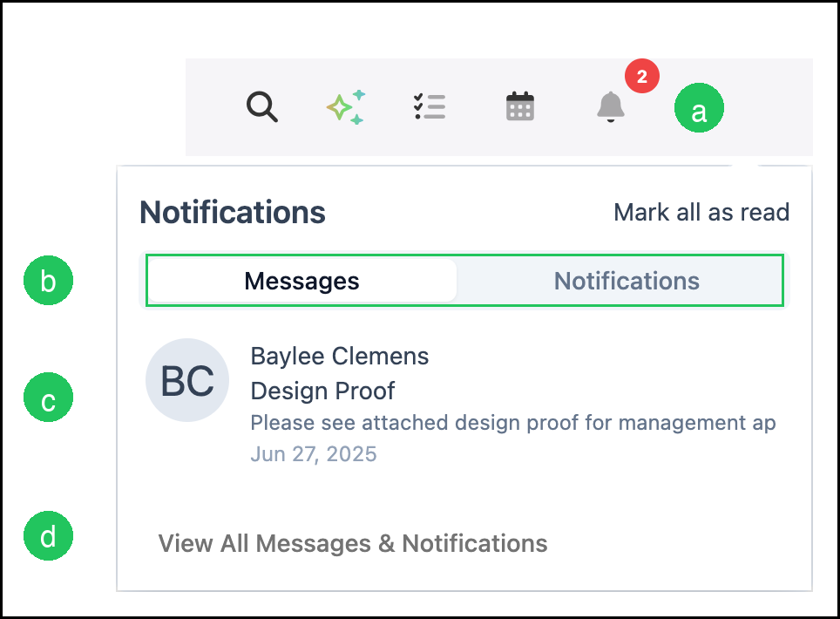Click the green 'a' callout marker
The image size is (840, 619).
[699, 108]
